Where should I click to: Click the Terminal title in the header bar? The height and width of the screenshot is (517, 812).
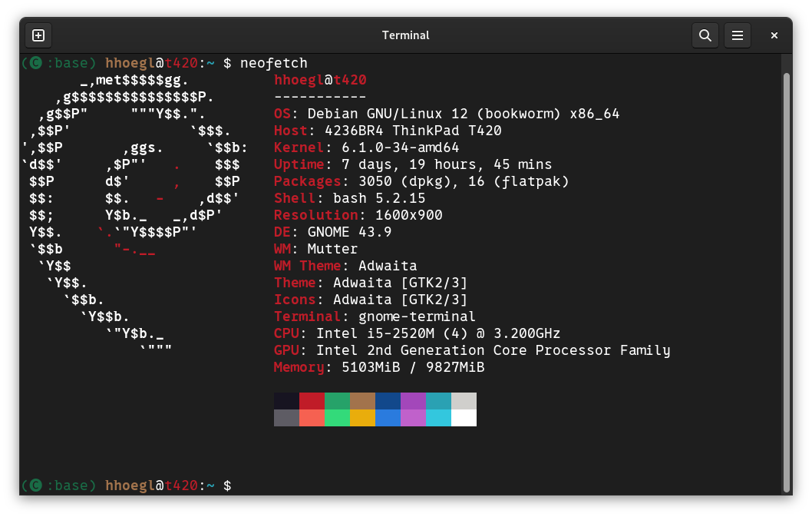click(x=405, y=35)
